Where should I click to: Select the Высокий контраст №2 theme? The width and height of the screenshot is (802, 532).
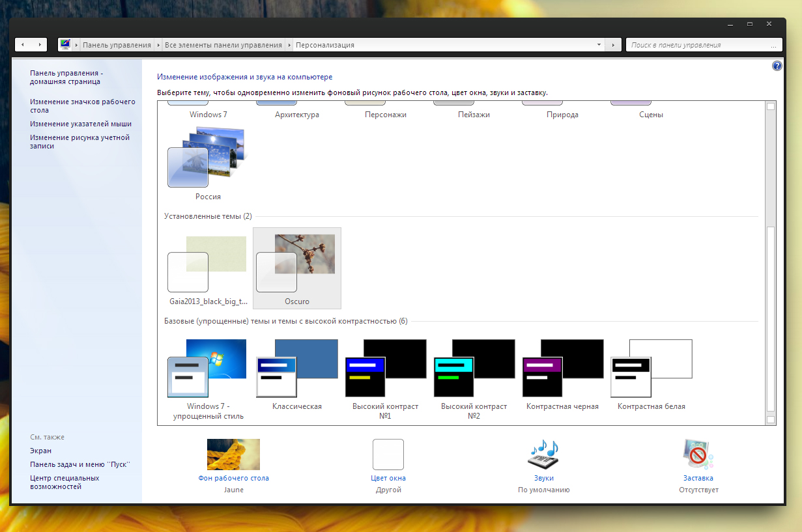(x=474, y=380)
